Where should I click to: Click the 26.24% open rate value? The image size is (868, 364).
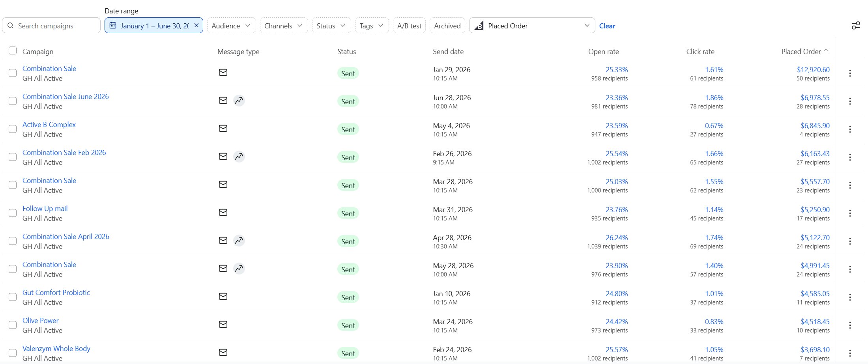click(x=617, y=238)
